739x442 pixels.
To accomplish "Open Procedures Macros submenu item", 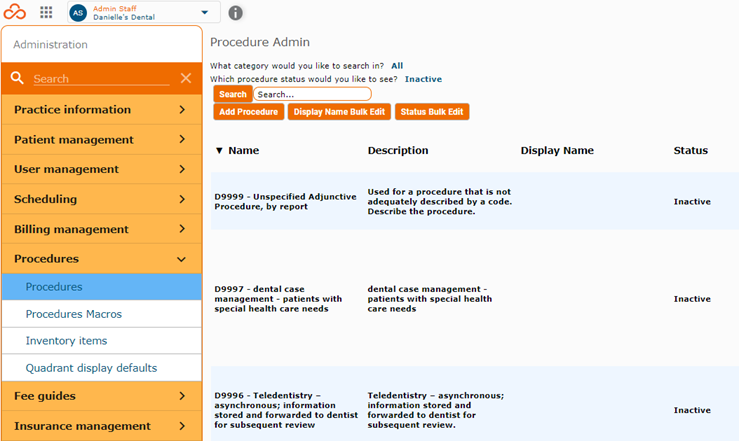I will 102,314.
